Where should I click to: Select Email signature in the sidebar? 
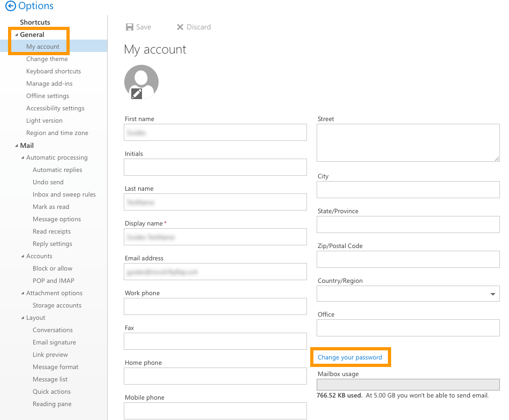click(x=53, y=342)
